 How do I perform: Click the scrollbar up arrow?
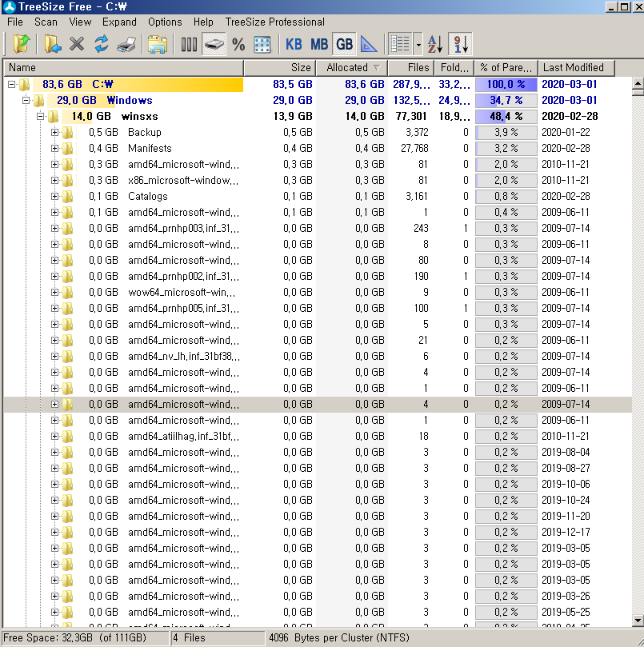tap(638, 83)
